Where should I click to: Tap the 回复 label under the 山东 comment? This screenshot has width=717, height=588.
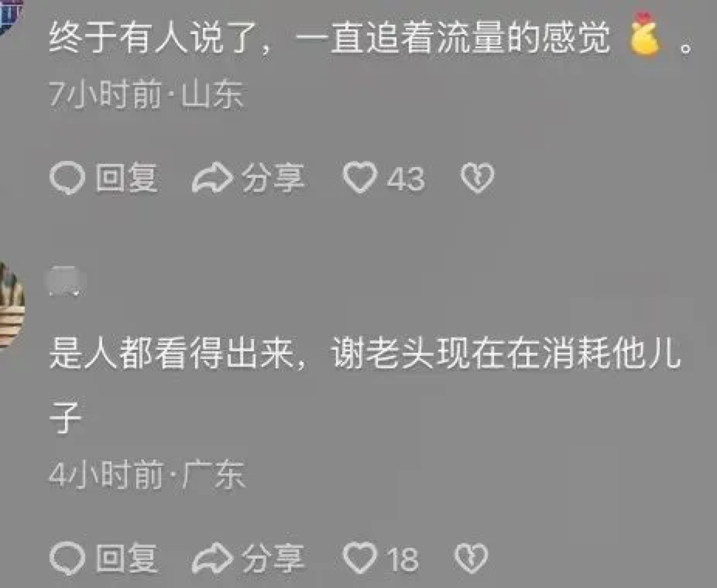coord(127,178)
